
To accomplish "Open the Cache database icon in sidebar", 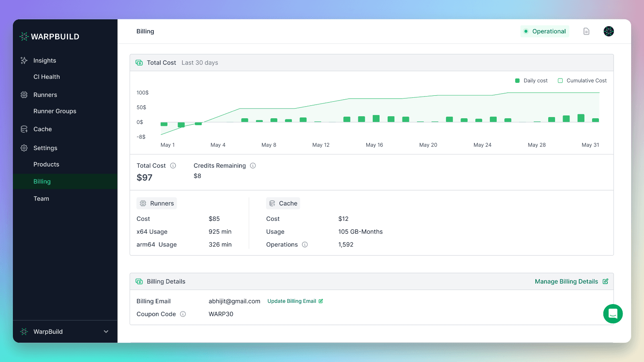I will [x=24, y=129].
